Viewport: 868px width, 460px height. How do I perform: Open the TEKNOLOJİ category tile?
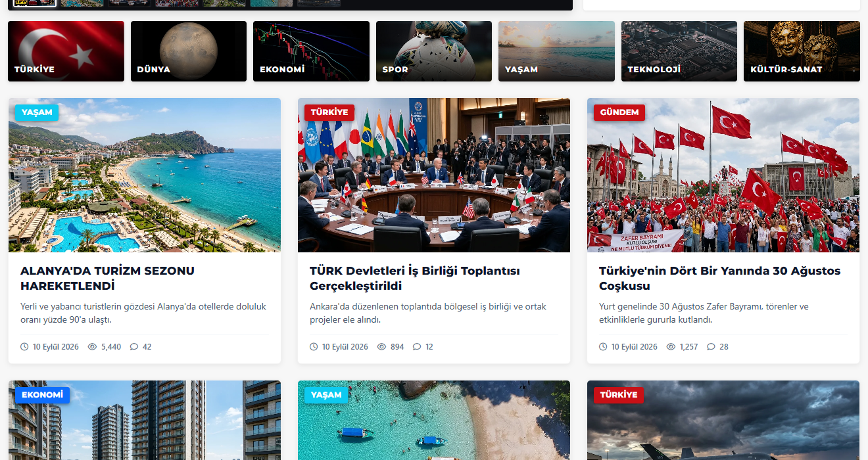click(679, 51)
